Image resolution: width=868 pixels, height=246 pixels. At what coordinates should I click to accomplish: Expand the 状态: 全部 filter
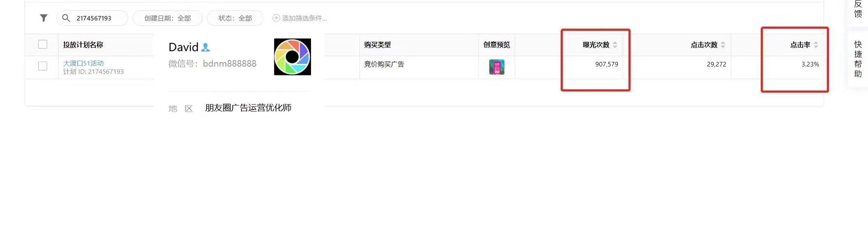235,18
